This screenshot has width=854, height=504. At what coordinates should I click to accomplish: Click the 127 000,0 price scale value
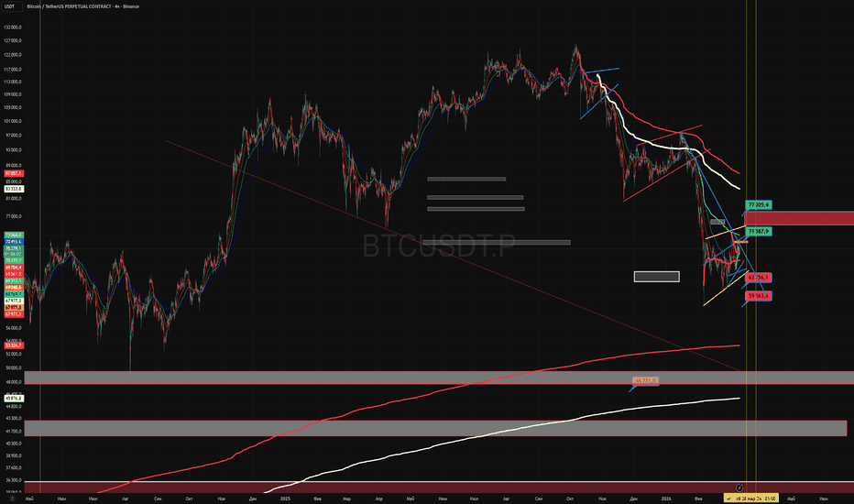coord(13,41)
